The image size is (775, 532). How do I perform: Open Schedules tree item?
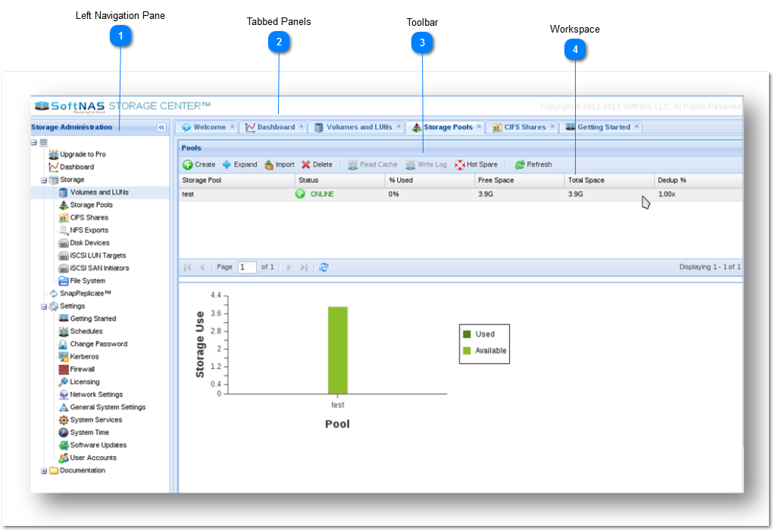[80, 331]
